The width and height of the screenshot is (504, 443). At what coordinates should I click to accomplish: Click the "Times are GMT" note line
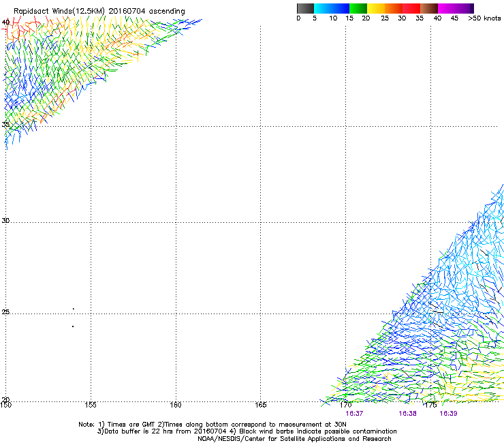click(212, 425)
